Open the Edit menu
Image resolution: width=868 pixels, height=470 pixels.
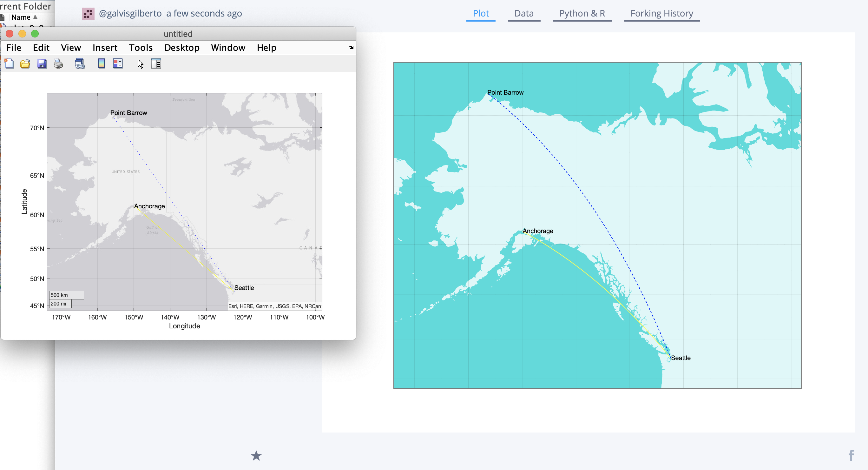point(41,48)
